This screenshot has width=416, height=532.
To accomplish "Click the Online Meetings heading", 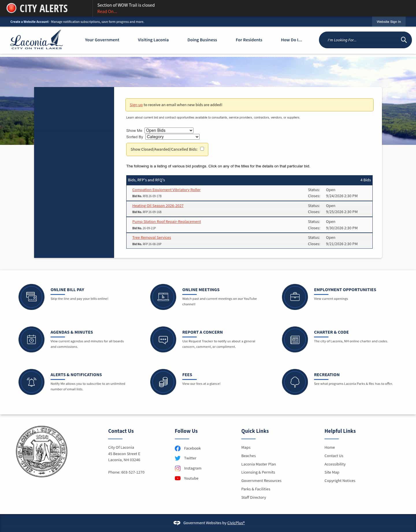I will 201,290.
